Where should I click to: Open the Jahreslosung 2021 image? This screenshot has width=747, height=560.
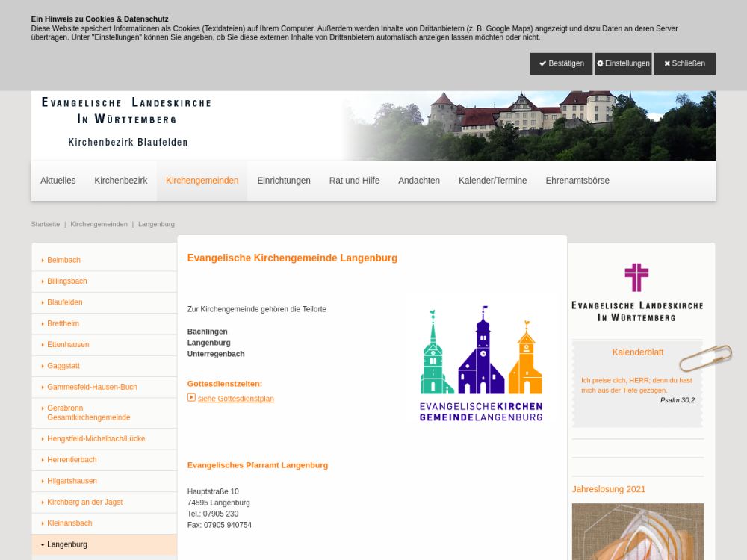coord(637,531)
